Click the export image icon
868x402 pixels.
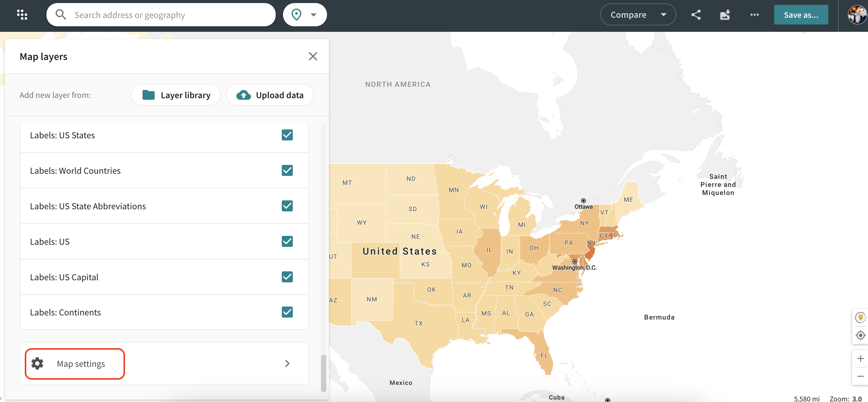click(x=725, y=15)
